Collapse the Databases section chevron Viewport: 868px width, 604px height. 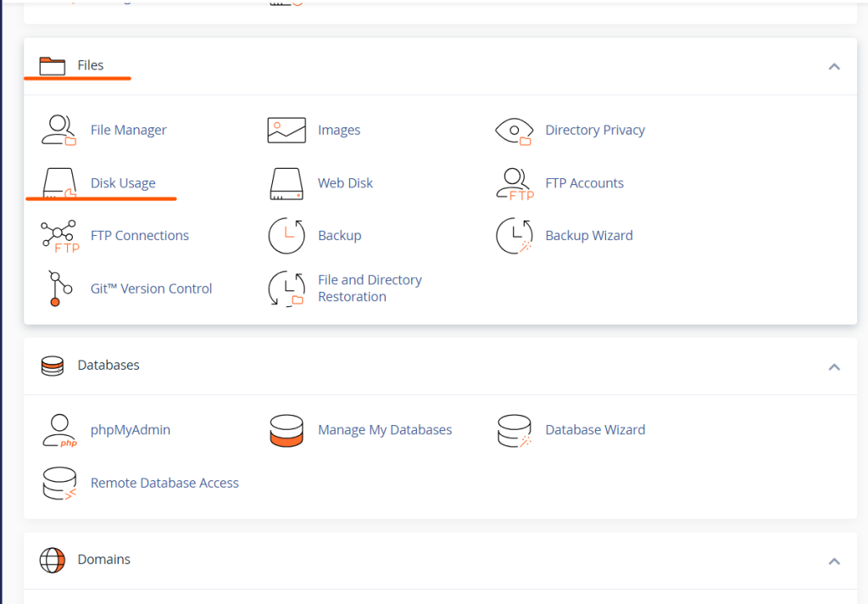click(834, 366)
